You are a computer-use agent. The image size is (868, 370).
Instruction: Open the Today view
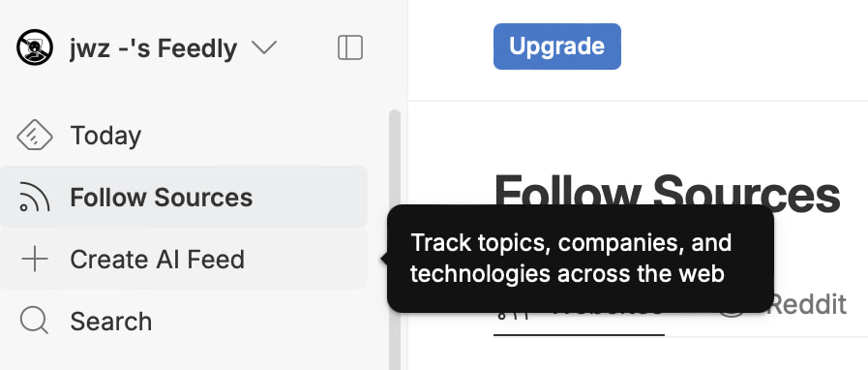click(184, 136)
